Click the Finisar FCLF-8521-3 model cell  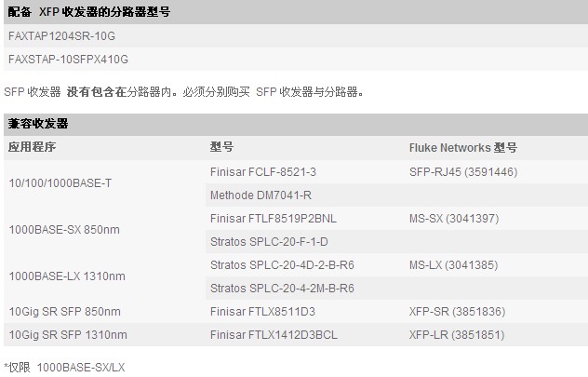click(x=263, y=172)
